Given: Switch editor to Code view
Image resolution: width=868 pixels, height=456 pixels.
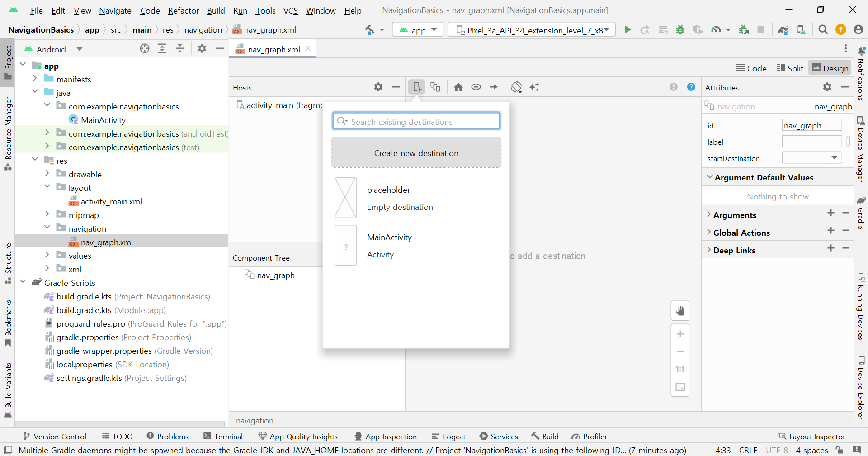Looking at the screenshot, I should click(751, 68).
